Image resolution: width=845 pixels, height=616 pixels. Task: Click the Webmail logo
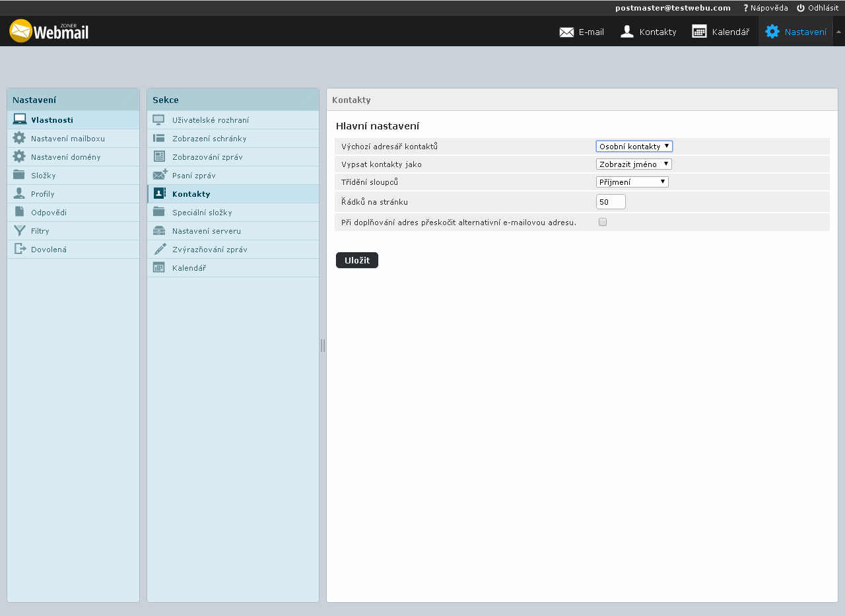pos(49,31)
